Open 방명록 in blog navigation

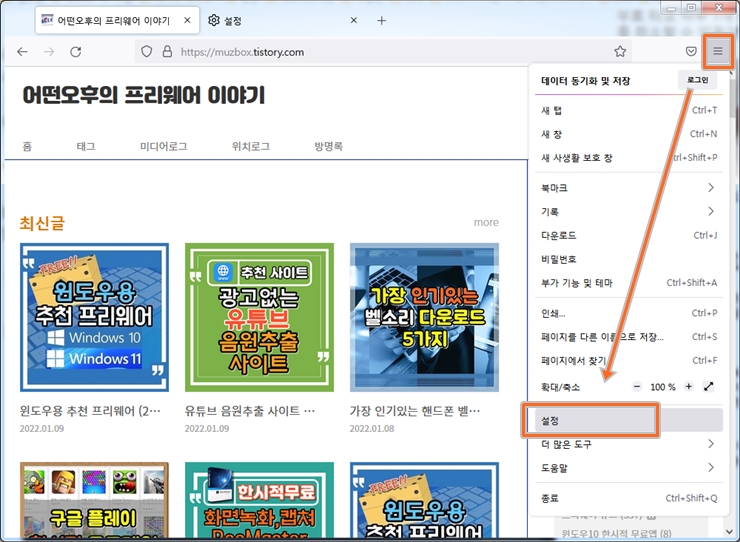[328, 146]
